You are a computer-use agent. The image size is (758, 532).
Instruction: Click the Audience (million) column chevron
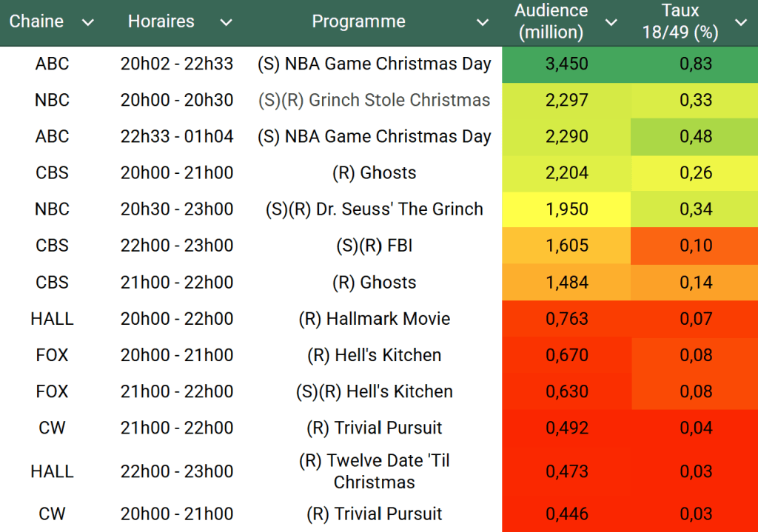611,22
